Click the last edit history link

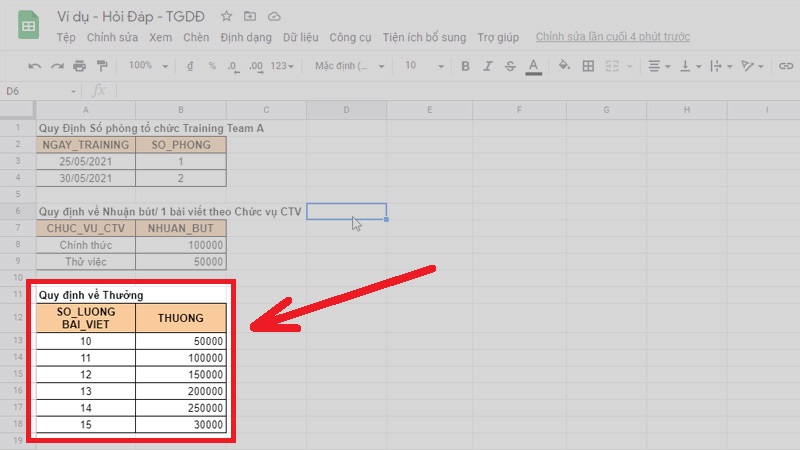[612, 38]
